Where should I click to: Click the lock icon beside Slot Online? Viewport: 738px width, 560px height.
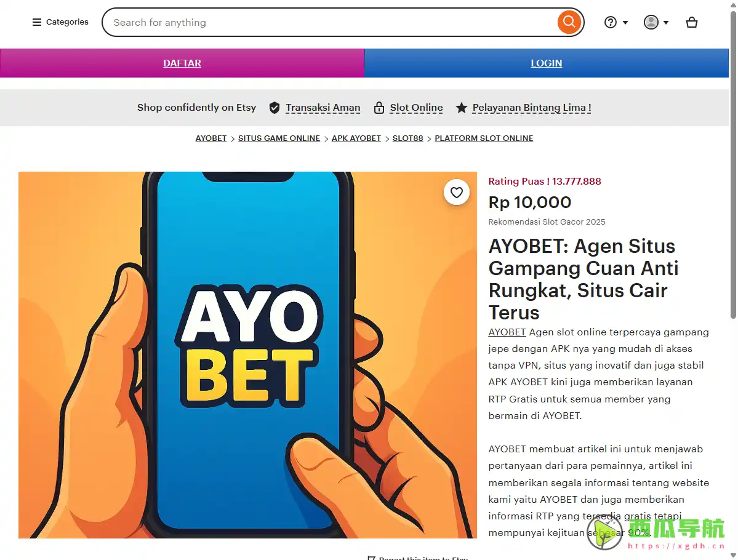(379, 108)
